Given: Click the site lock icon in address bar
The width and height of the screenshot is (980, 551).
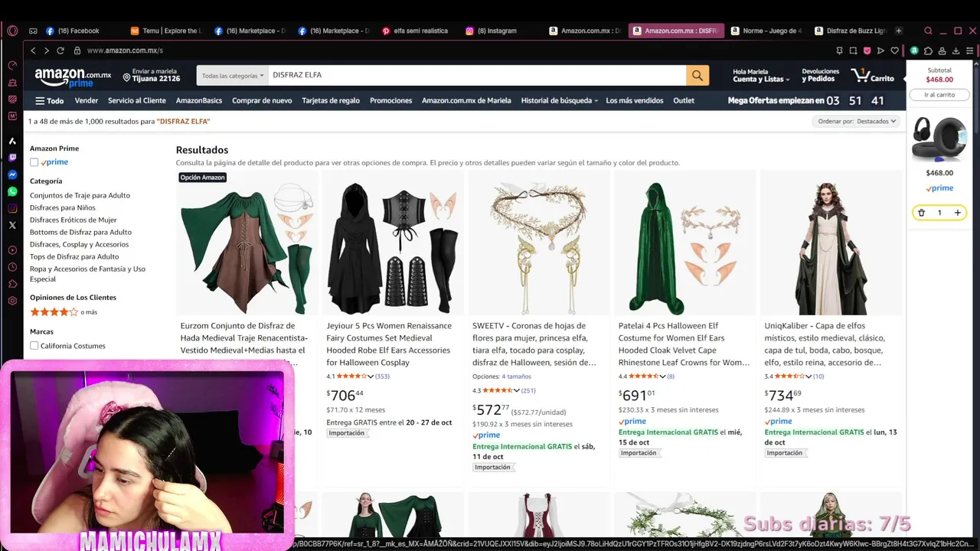Looking at the screenshot, I should pos(77,51).
